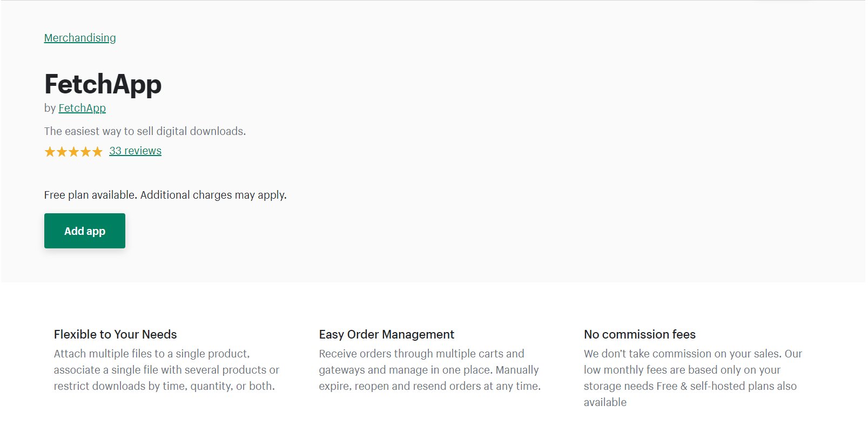Viewport: 868px width, 446px height.
Task: Select the FetchApp app title heading
Action: 103,84
